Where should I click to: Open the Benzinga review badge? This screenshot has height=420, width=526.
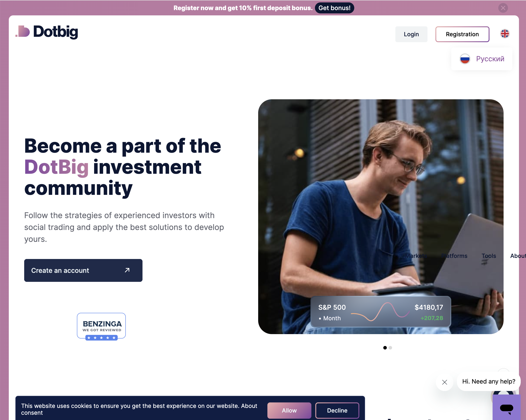pos(102,326)
